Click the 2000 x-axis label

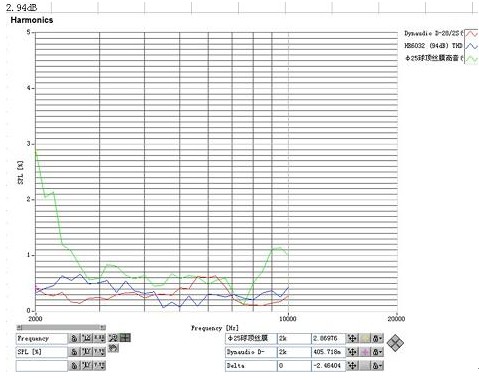tap(35, 318)
